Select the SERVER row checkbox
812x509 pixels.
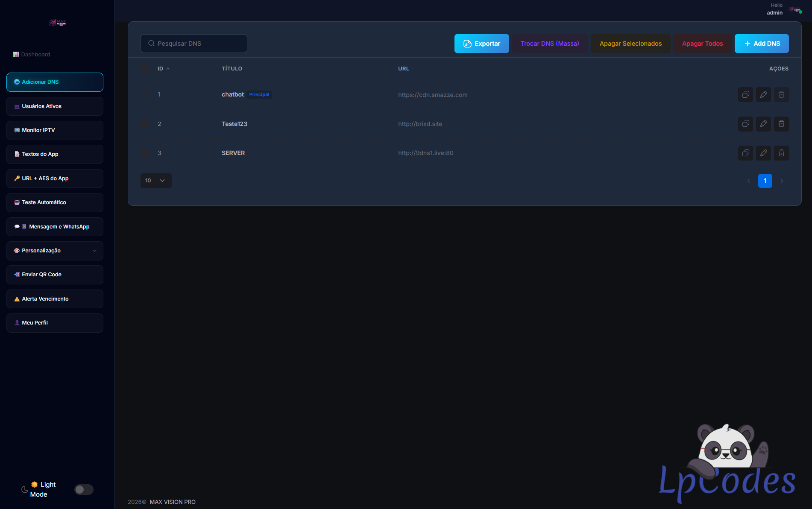[x=145, y=153]
